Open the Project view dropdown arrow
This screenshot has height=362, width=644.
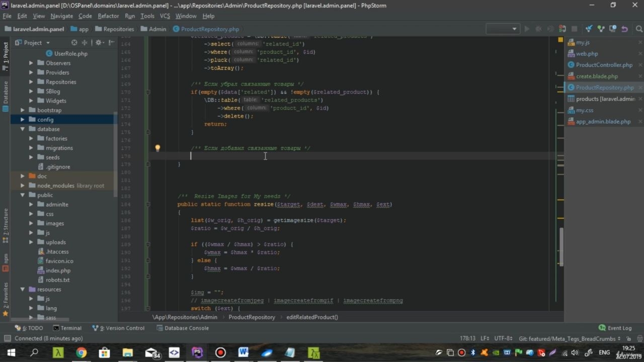click(48, 43)
